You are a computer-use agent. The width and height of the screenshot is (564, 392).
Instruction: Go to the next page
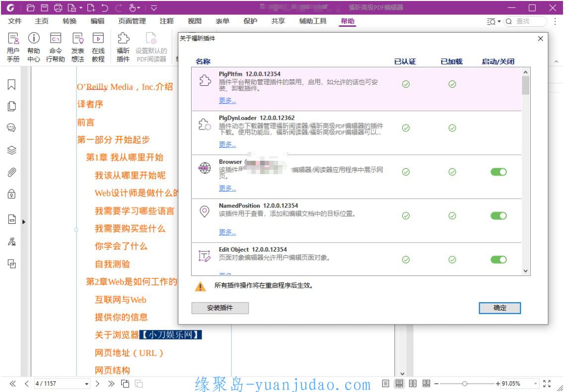click(97, 384)
